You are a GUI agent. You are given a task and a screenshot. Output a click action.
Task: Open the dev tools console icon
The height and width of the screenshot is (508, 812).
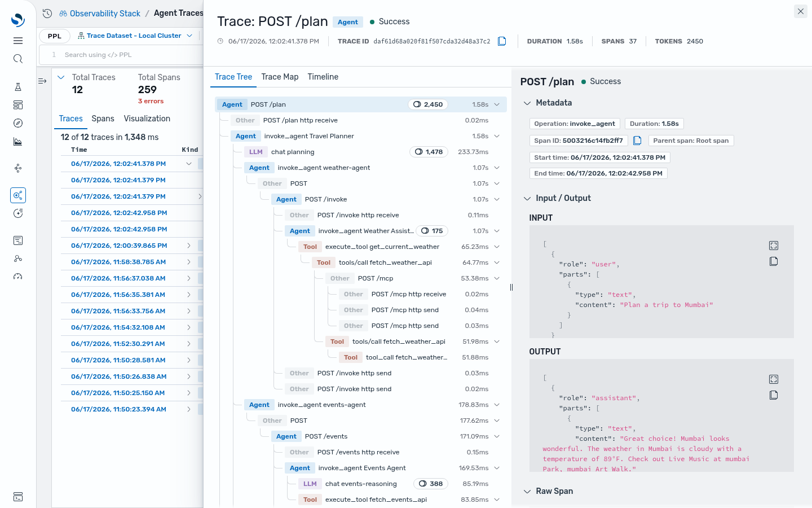pyautogui.click(x=18, y=497)
